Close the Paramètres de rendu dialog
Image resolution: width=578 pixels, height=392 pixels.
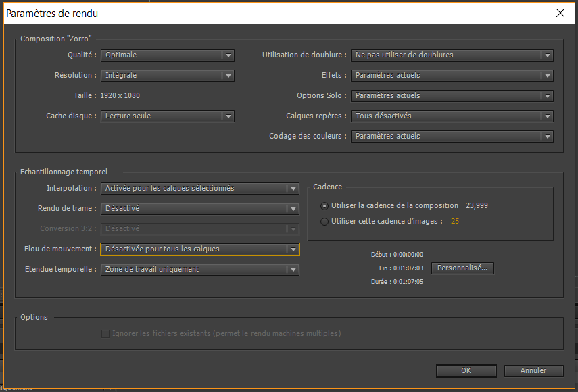[x=560, y=13]
